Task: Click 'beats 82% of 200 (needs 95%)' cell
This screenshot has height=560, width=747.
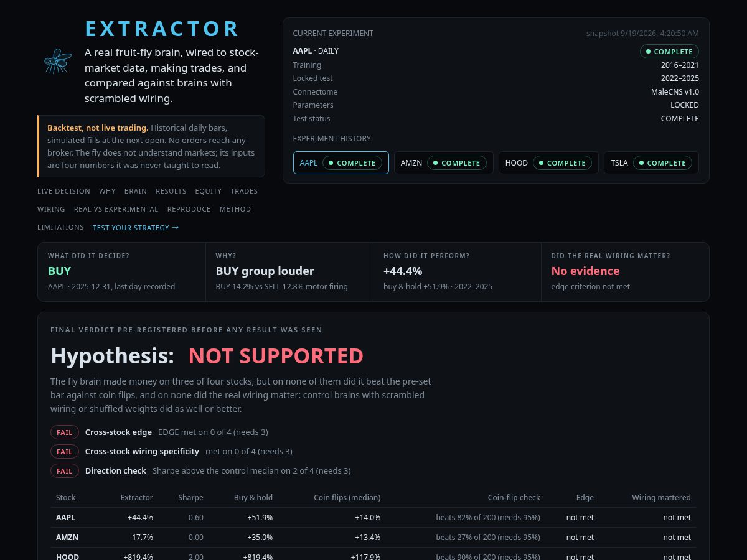Action: pyautogui.click(x=488, y=517)
